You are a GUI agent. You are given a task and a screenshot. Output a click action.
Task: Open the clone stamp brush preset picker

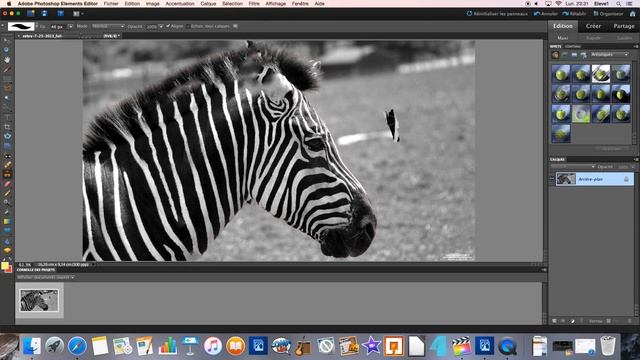36,27
